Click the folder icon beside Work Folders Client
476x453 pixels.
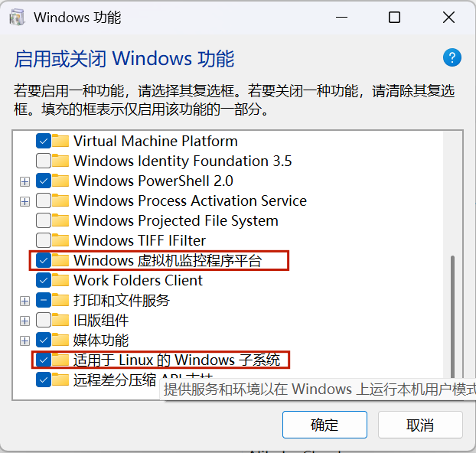click(61, 280)
